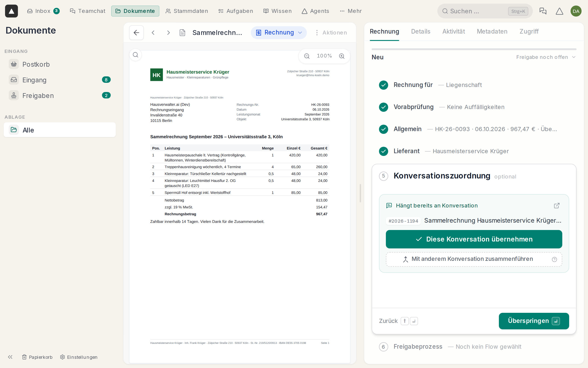
Task: Open the Aktionen menu
Action: (331, 33)
